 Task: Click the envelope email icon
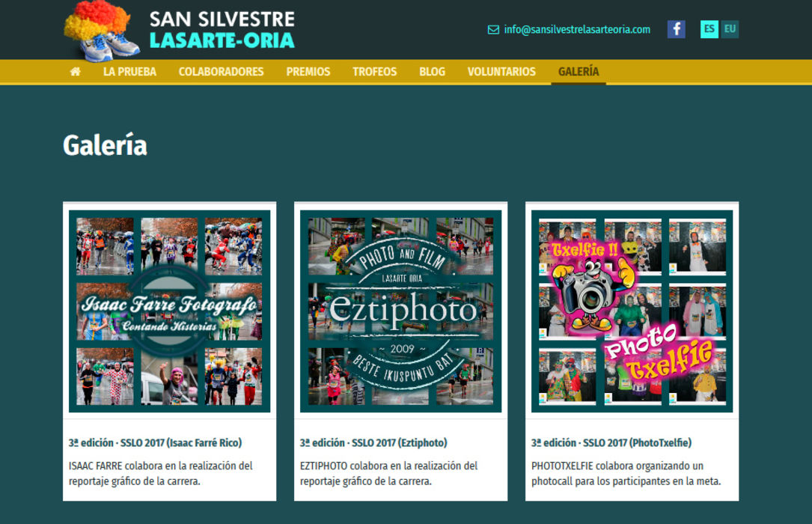pyautogui.click(x=493, y=30)
